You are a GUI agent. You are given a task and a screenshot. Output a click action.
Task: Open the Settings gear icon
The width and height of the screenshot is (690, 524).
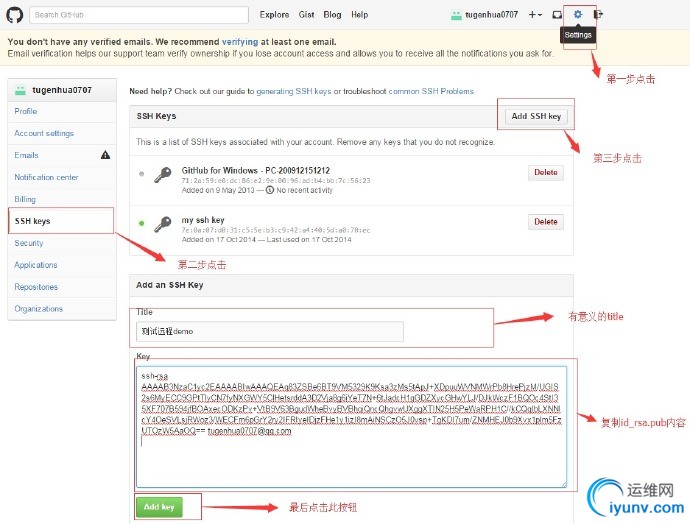point(578,15)
